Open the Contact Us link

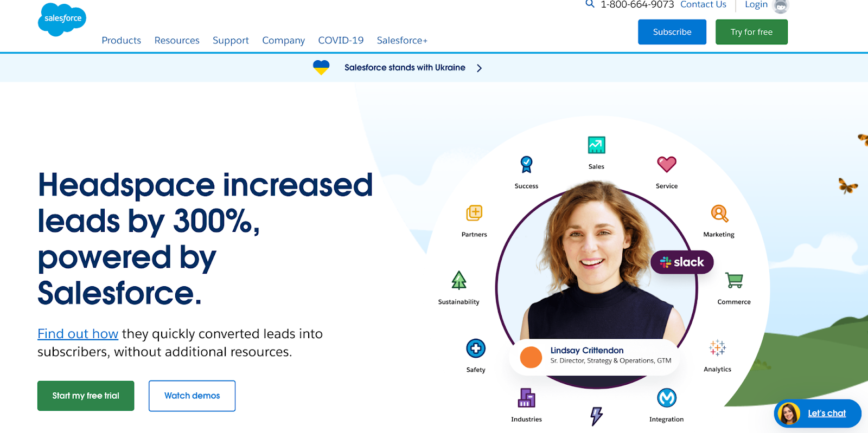703,4
